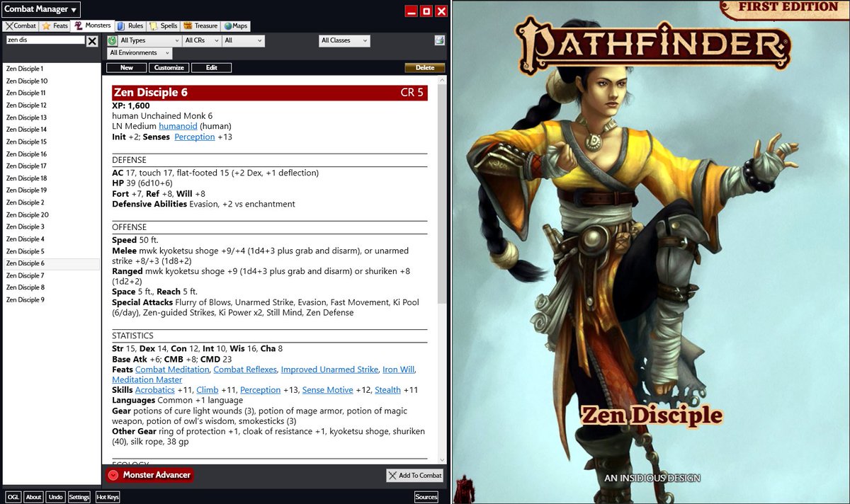The height and width of the screenshot is (504, 850).
Task: Open the Rules tab
Action: tap(130, 26)
